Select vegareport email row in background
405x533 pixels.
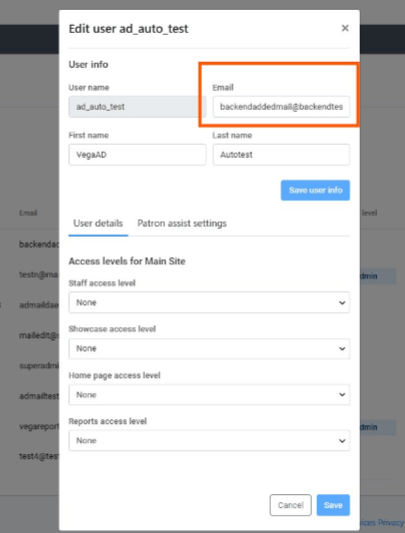(39, 426)
